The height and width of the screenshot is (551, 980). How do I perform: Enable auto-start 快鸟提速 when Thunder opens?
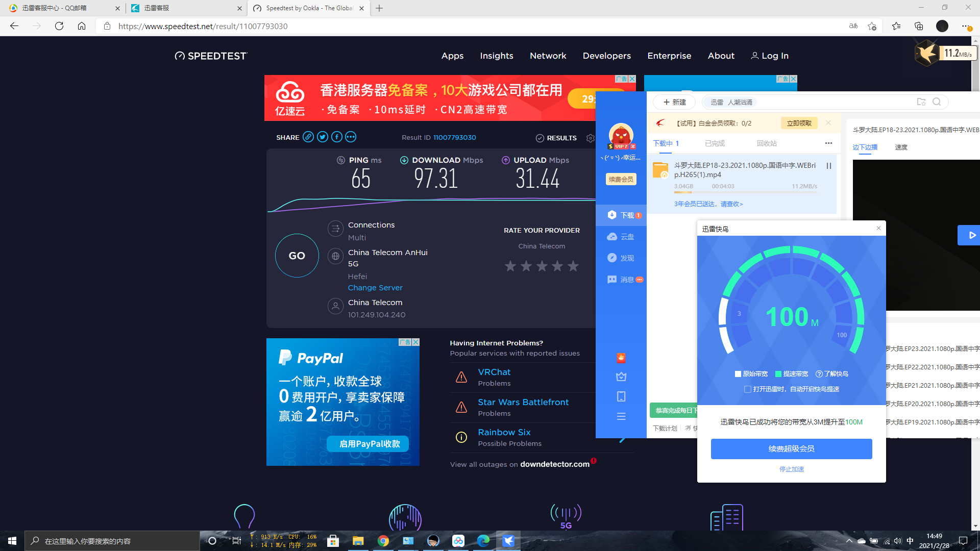tap(747, 389)
